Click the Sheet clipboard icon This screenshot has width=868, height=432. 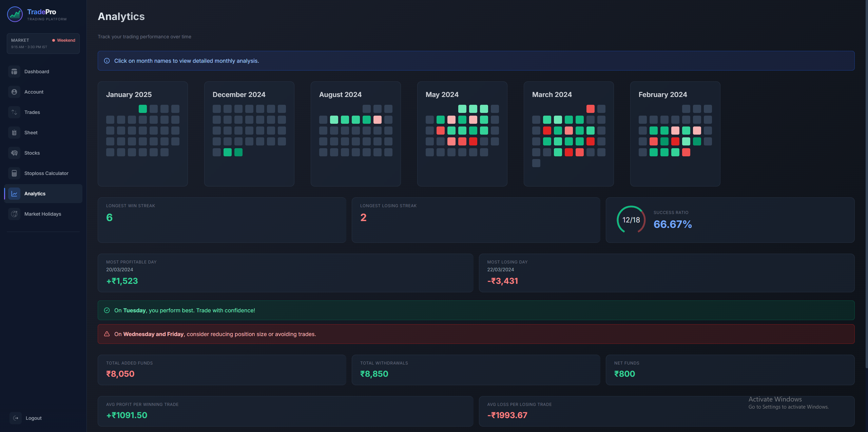pos(14,133)
